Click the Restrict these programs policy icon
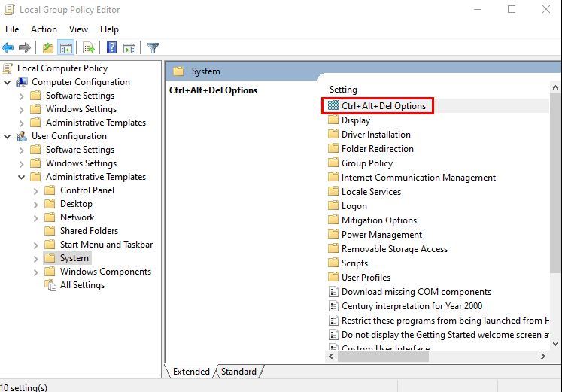 click(333, 321)
